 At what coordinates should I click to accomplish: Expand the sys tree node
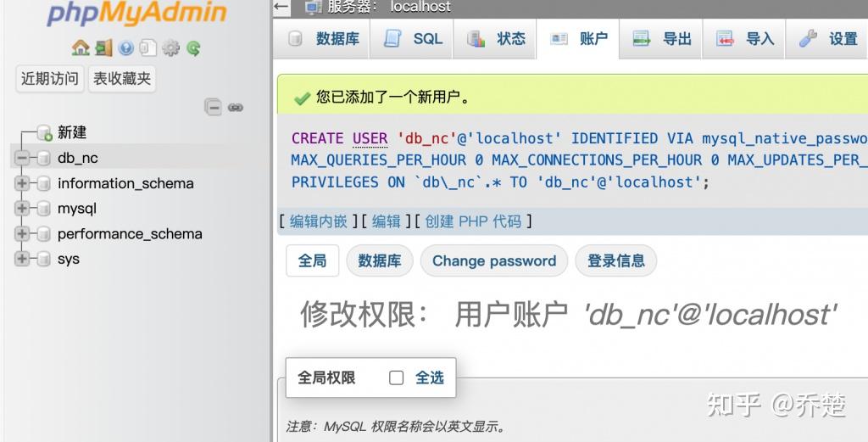(21, 259)
